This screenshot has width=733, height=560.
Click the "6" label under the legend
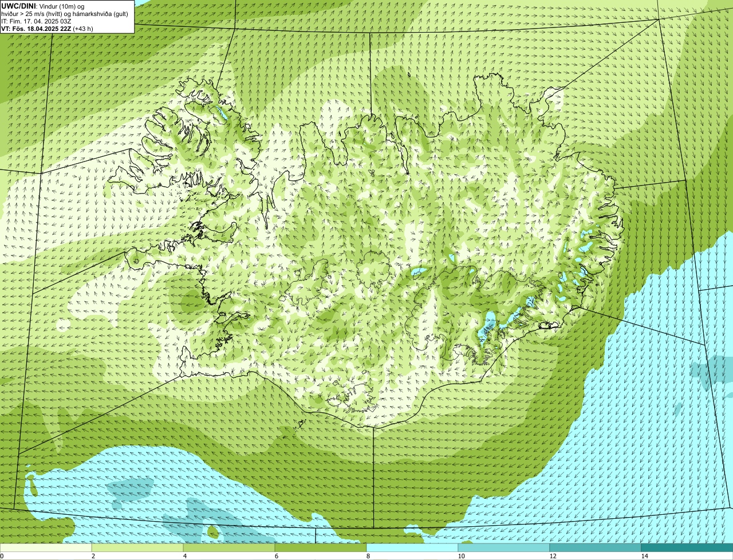point(275,556)
